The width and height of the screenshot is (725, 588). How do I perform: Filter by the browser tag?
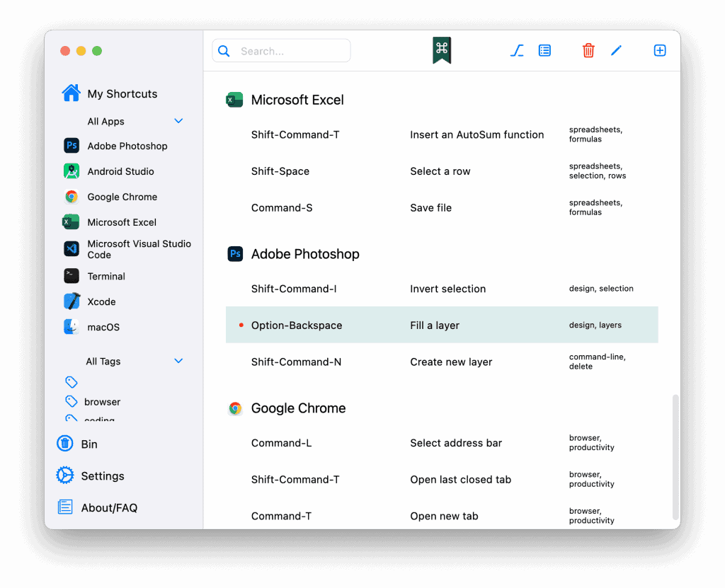(102, 402)
